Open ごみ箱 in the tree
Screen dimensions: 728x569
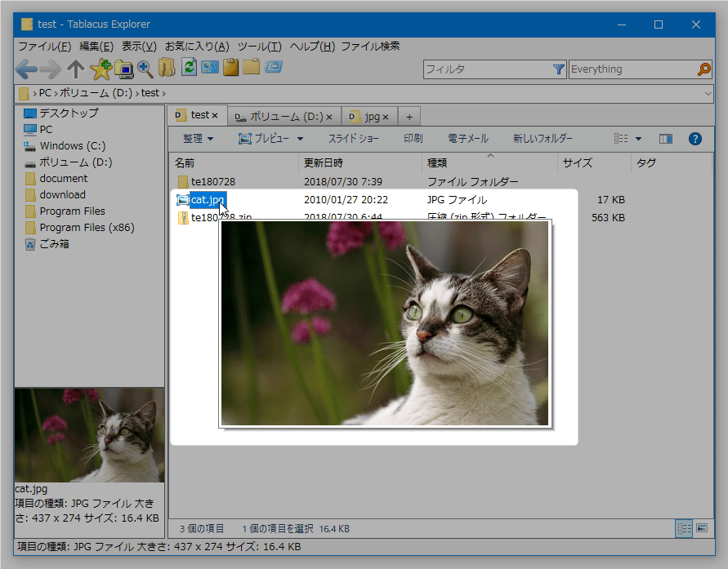click(54, 244)
